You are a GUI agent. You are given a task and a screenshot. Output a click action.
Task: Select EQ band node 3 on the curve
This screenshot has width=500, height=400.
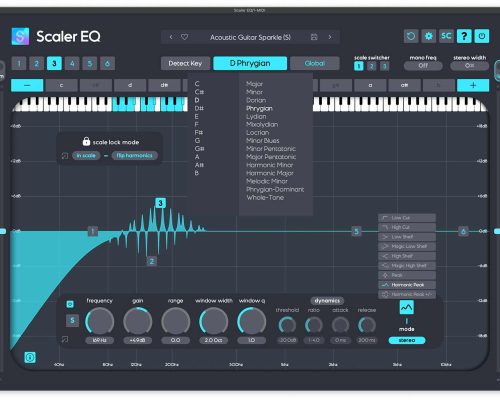pyautogui.click(x=161, y=203)
